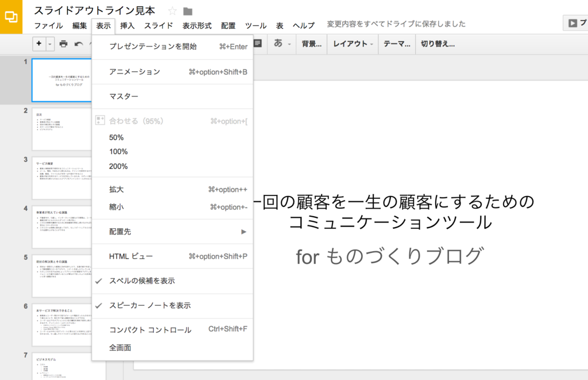
Task: Open the 表示形式 menu
Action: pyautogui.click(x=197, y=25)
